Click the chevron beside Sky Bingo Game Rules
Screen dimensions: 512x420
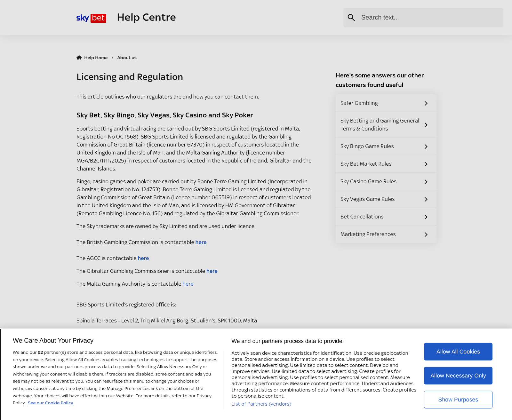[x=426, y=147]
